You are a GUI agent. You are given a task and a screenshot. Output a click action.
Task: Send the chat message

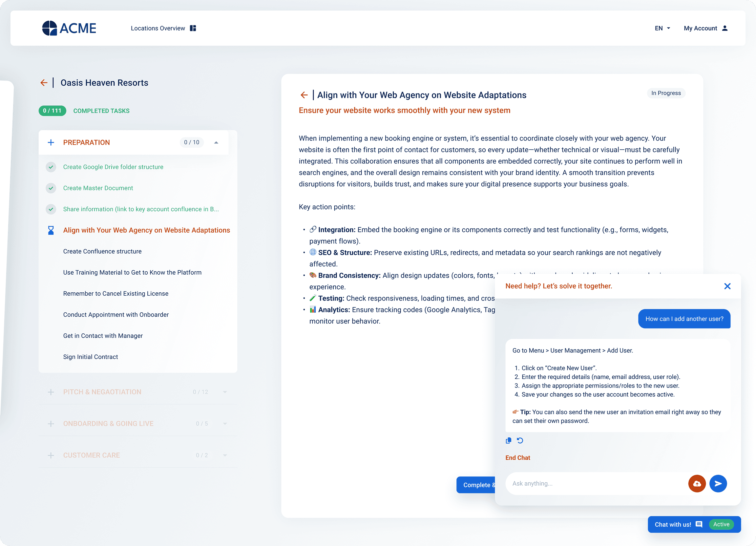718,484
